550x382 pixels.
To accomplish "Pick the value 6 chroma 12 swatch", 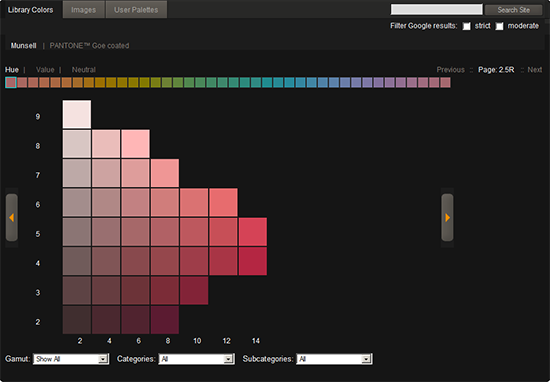I will pos(223,202).
